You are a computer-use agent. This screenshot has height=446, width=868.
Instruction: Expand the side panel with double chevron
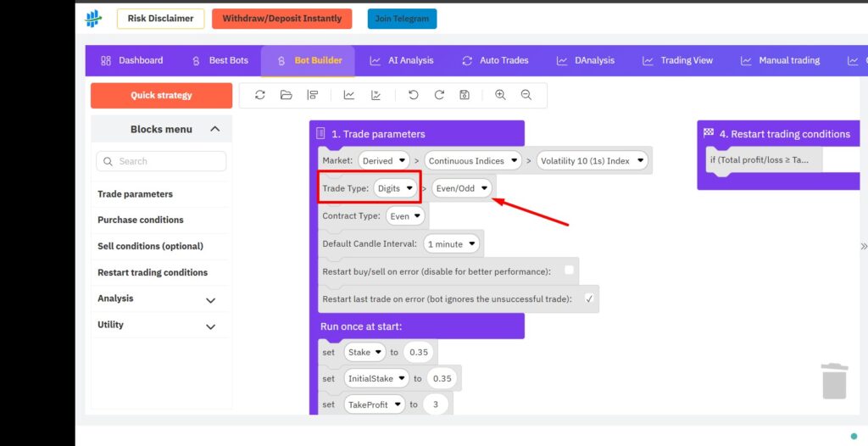pos(864,246)
